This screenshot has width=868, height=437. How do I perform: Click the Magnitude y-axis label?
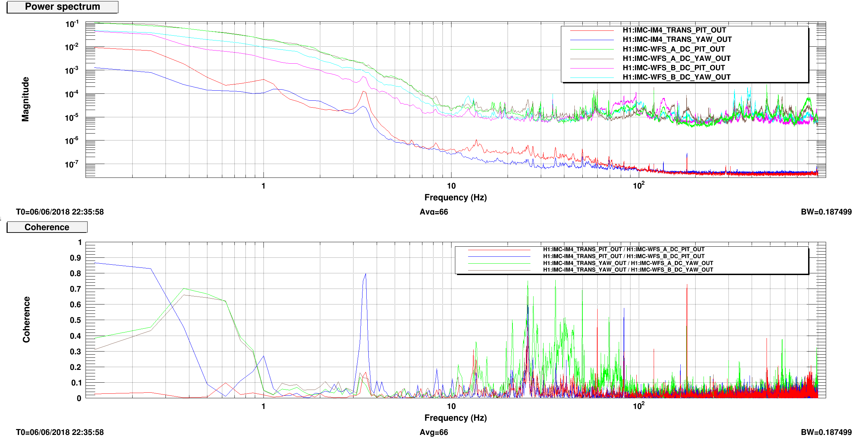(26, 99)
